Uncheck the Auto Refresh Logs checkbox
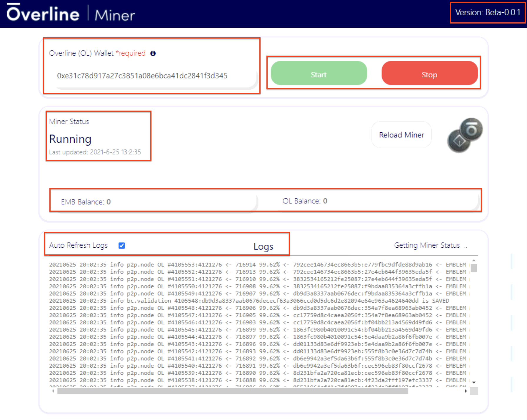Viewport: 527px width, 420px height. (x=122, y=246)
